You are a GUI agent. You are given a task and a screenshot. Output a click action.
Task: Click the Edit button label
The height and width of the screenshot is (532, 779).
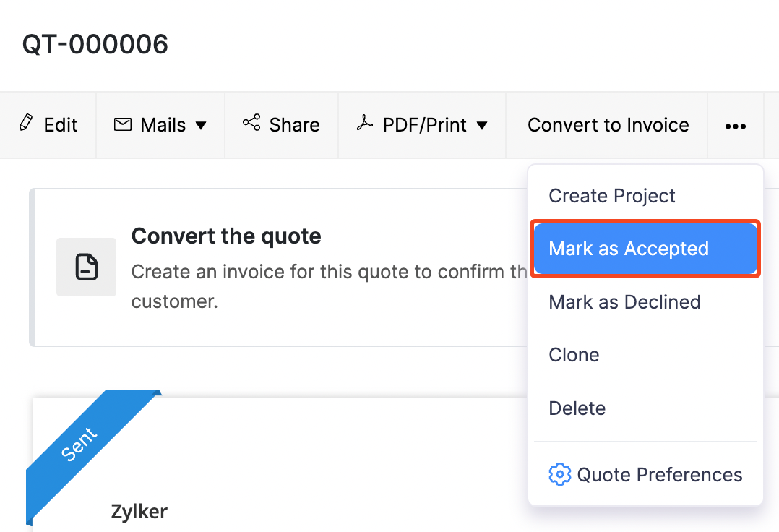(61, 125)
